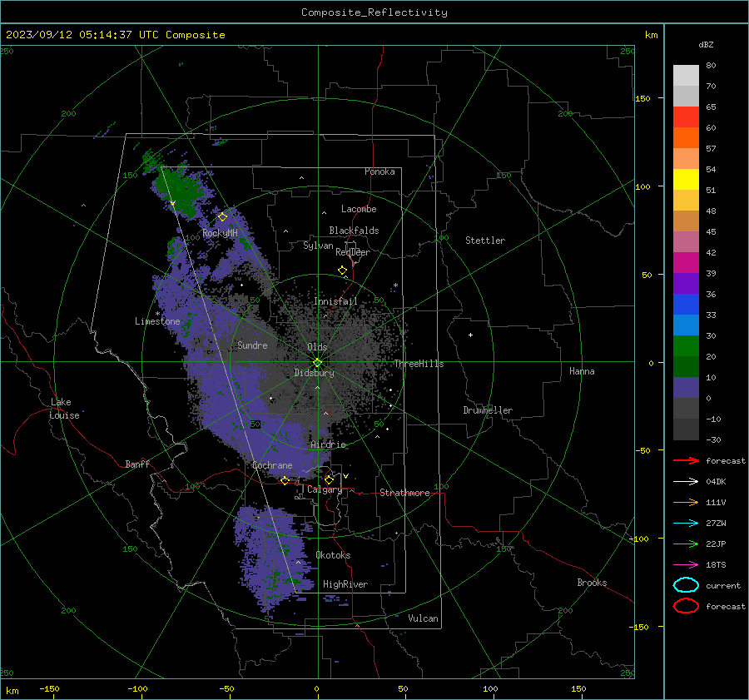Click the dBZ legend heading
The width and height of the screenshot is (749, 700).
coord(706,45)
